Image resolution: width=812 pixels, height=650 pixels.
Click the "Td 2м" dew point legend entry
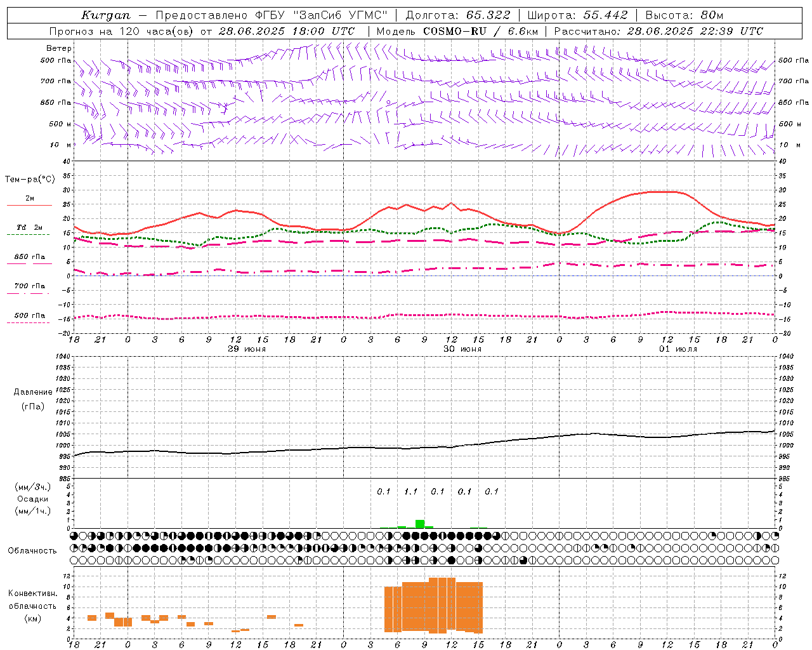pos(29,227)
